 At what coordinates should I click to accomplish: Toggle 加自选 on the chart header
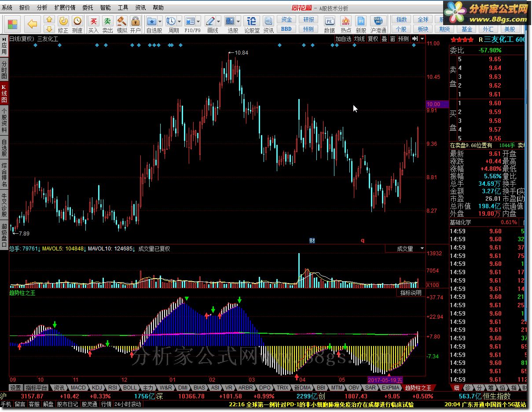(343, 39)
